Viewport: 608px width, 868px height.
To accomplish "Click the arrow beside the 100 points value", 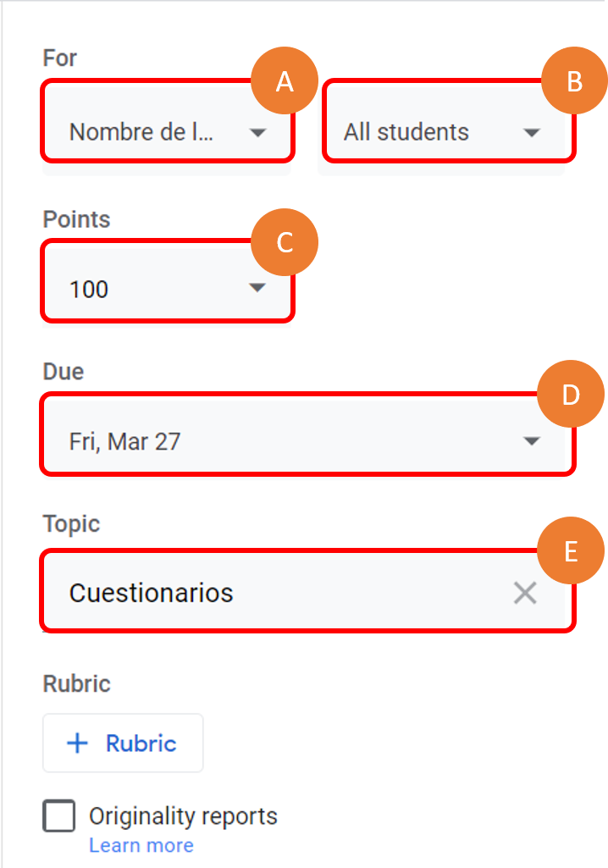I will tap(258, 289).
